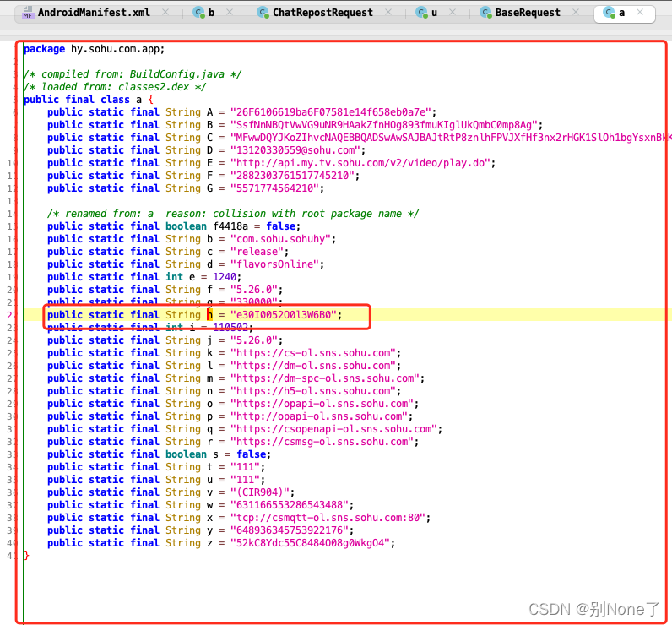Click the URL https://csmsg-ol.sns.sohu.com

click(322, 442)
